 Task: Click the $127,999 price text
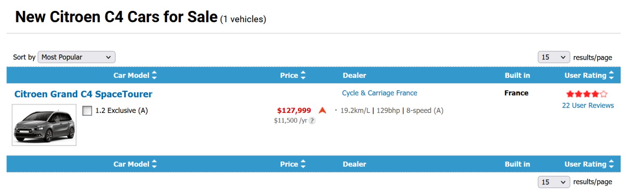click(x=294, y=111)
